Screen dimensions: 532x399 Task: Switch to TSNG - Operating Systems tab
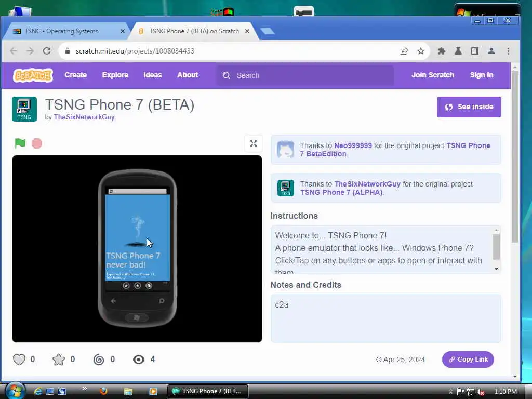click(x=61, y=31)
